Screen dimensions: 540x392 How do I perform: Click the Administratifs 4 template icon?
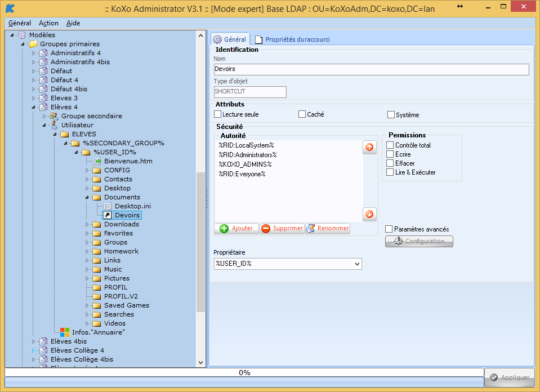(x=43, y=53)
